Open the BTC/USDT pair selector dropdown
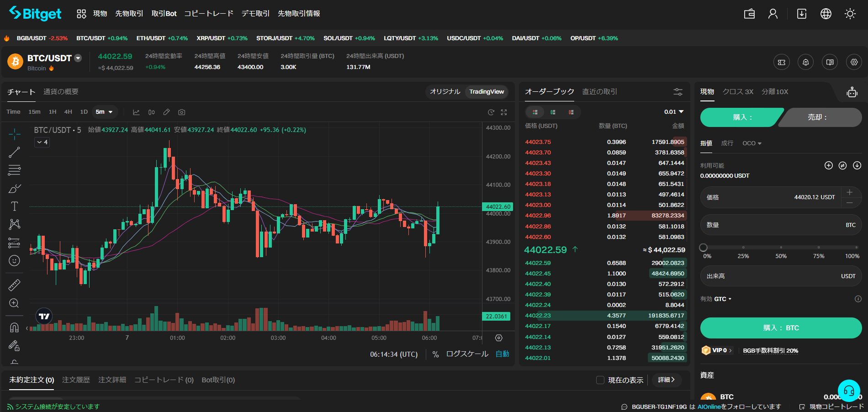This screenshot has width=868, height=412. [78, 58]
